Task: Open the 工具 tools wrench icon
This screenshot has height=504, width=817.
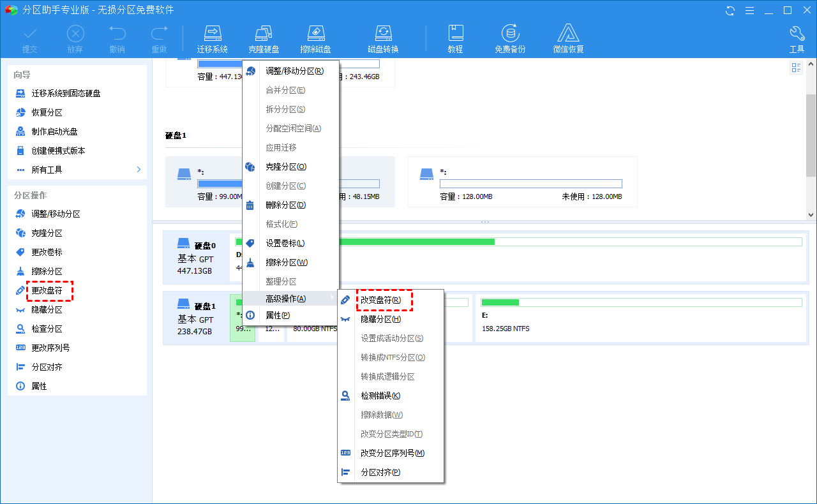Action: 797,40
